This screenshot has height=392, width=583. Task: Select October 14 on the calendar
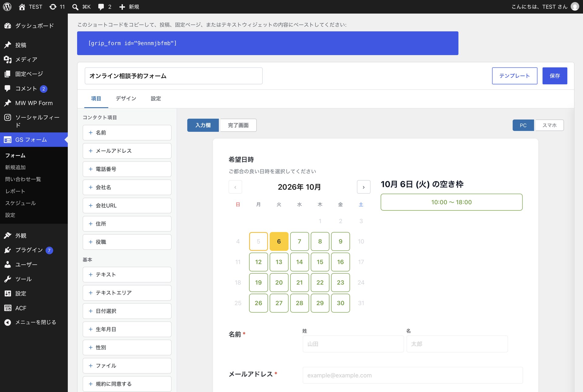click(x=299, y=262)
